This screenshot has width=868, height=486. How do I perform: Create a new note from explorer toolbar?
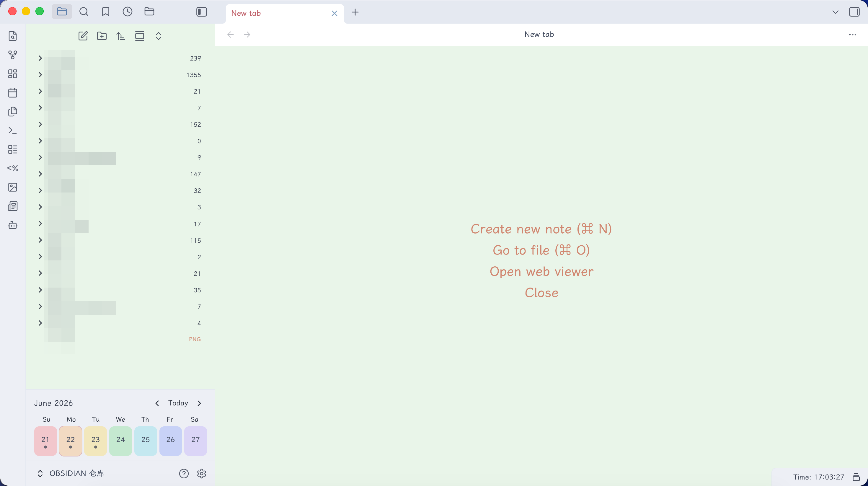tap(83, 36)
